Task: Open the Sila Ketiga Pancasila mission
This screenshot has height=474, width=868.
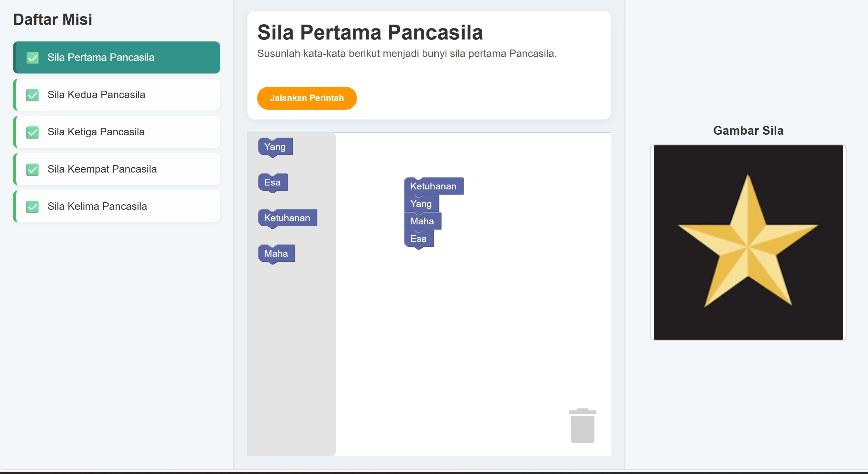Action: click(96, 132)
